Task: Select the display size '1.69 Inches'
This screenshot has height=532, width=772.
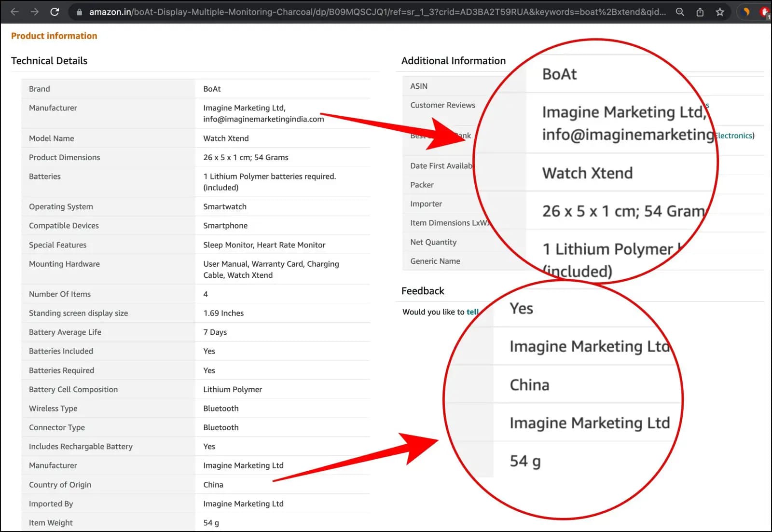Action: (223, 313)
